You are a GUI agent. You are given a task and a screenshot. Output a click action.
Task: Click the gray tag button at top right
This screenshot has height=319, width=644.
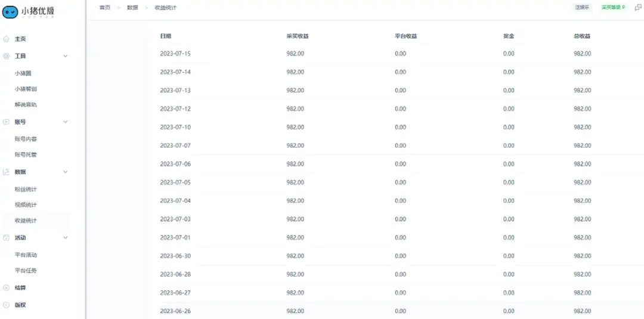click(582, 8)
